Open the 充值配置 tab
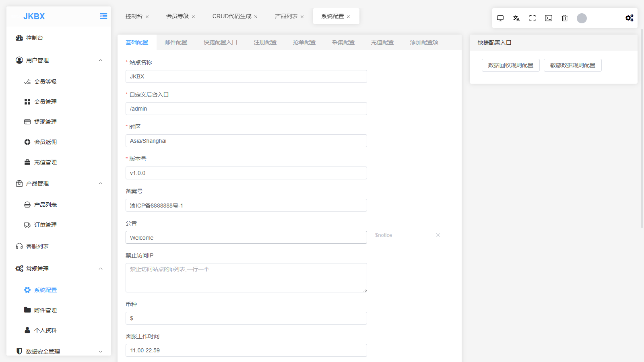 [382, 42]
